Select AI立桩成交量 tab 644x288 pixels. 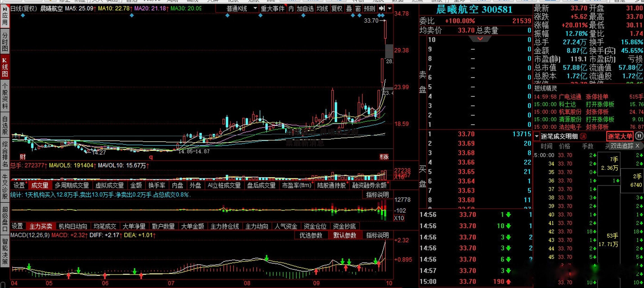(224, 185)
